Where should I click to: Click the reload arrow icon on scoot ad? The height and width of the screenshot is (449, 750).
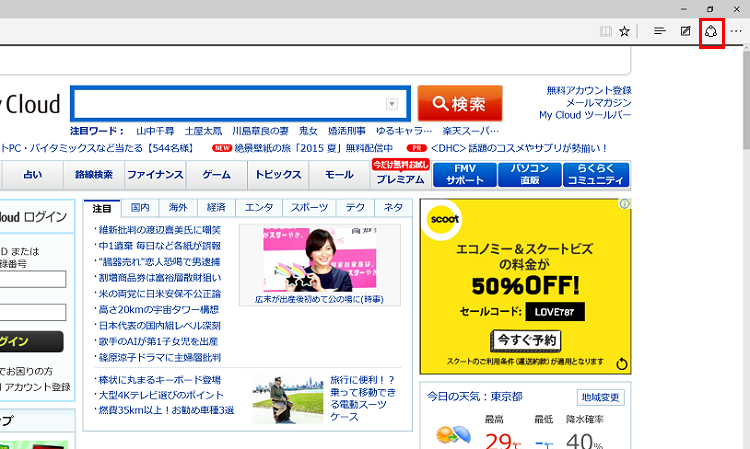(622, 365)
